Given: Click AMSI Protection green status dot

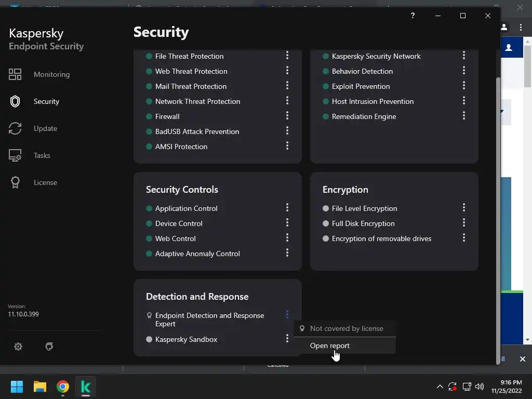Looking at the screenshot, I should tap(149, 147).
